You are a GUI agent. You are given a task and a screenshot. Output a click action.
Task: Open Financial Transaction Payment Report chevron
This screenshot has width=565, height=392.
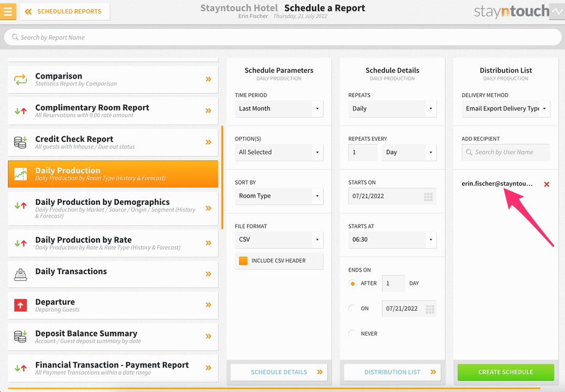[208, 367]
